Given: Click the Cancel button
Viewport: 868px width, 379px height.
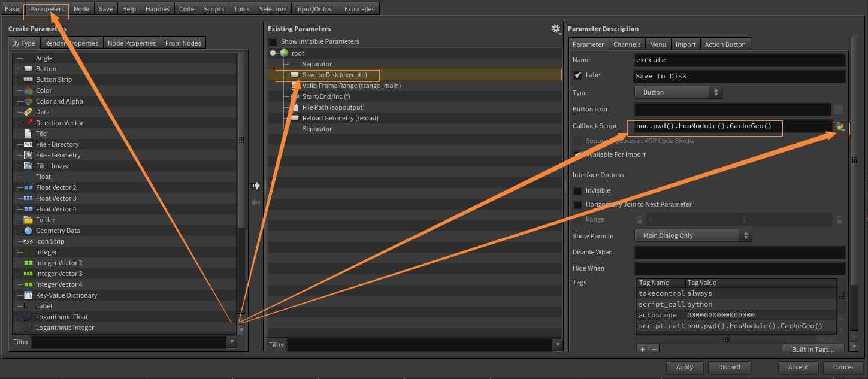Looking at the screenshot, I should point(843,367).
